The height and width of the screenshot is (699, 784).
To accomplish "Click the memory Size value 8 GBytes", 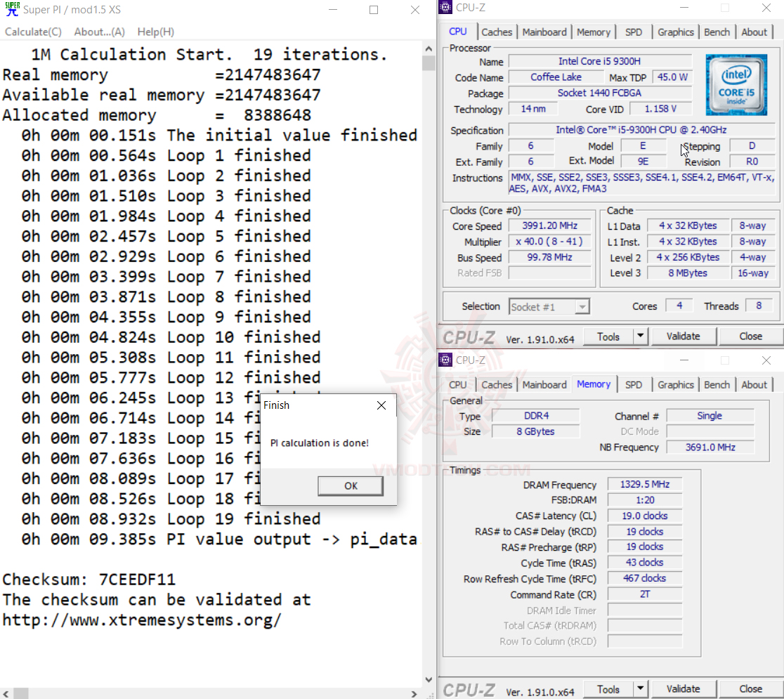I will pyautogui.click(x=535, y=431).
